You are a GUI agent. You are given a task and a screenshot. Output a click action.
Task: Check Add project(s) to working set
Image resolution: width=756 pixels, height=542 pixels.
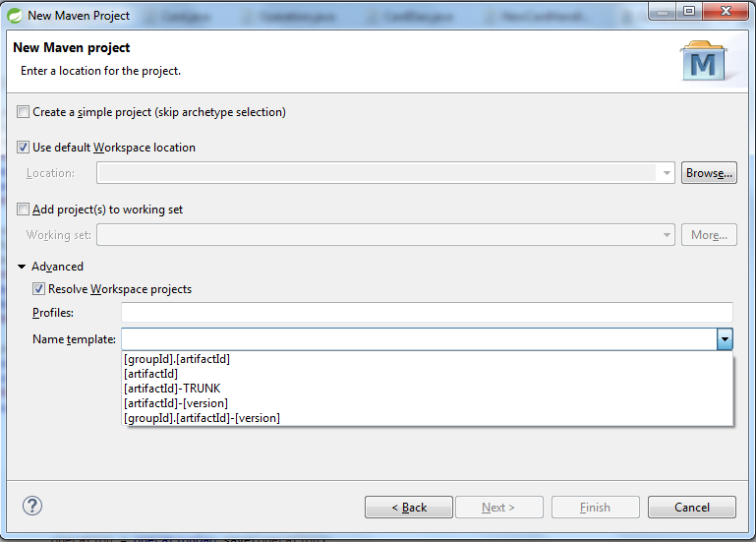23,209
